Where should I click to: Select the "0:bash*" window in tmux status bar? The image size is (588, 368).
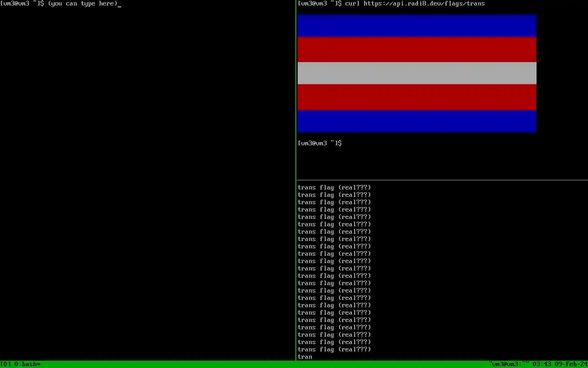28,364
